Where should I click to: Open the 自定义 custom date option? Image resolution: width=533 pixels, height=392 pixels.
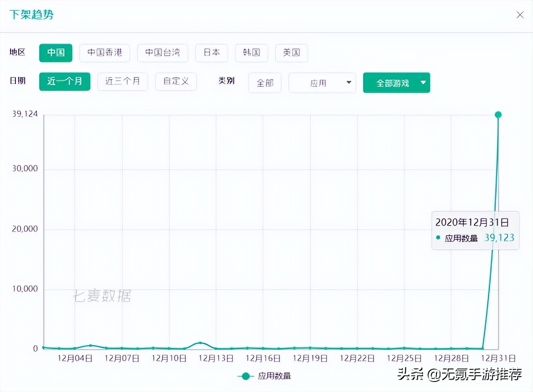(x=176, y=82)
